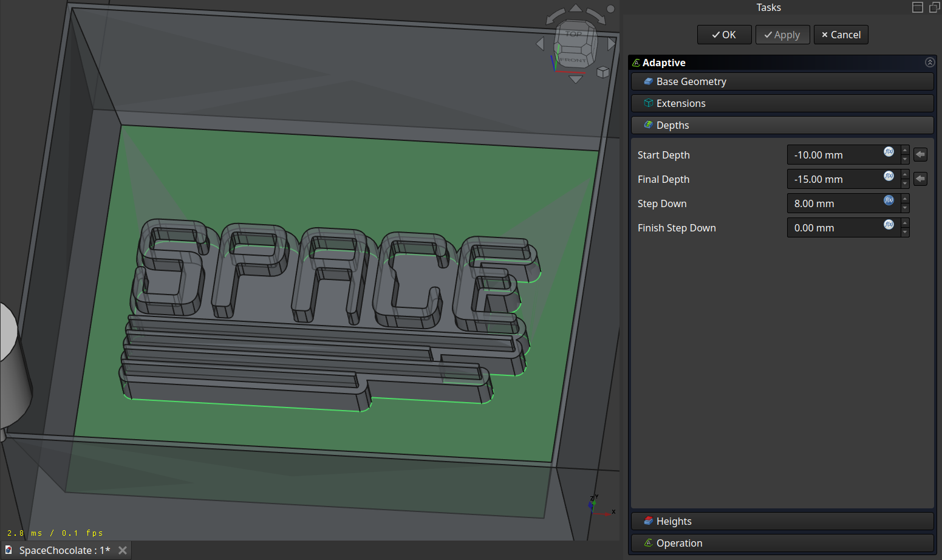Expand the Heights section
Image resolution: width=942 pixels, height=560 pixels.
coord(782,521)
